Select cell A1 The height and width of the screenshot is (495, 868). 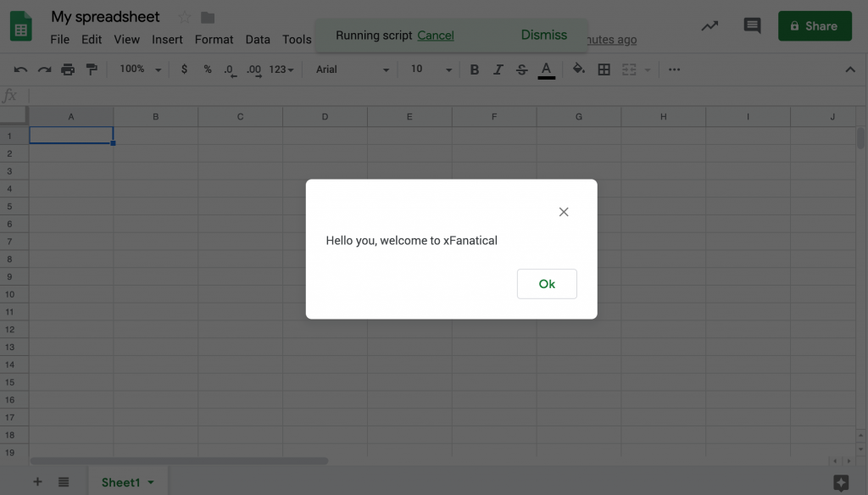click(71, 135)
